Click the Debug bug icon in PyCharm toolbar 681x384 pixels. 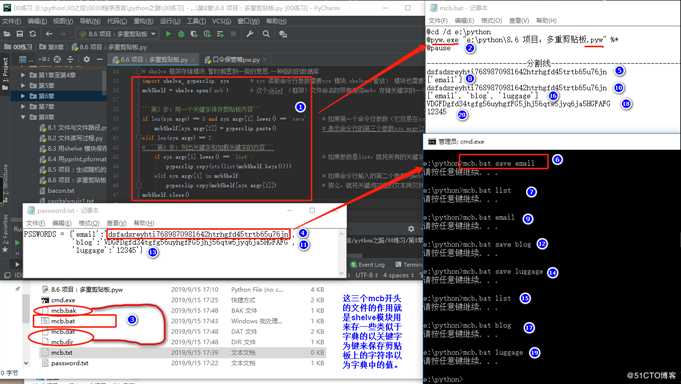coord(181,34)
